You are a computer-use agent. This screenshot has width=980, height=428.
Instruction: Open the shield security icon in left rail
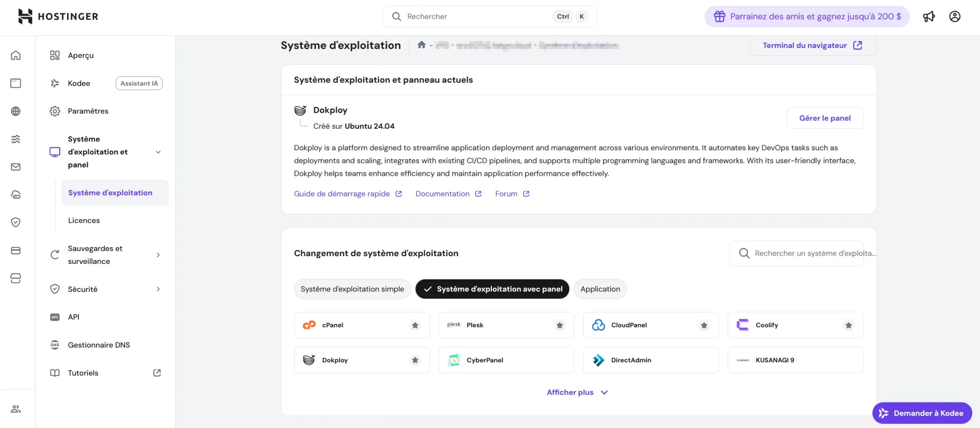pos(16,222)
